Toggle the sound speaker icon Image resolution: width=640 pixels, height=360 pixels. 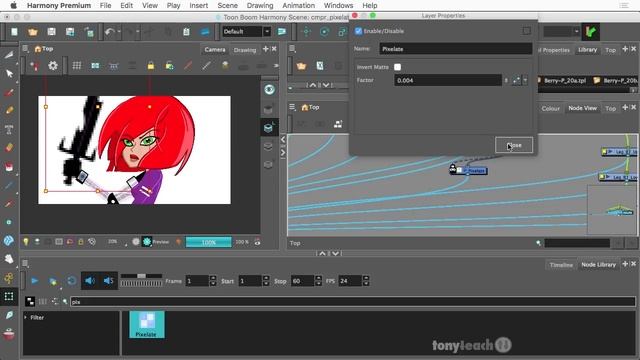[x=90, y=281]
